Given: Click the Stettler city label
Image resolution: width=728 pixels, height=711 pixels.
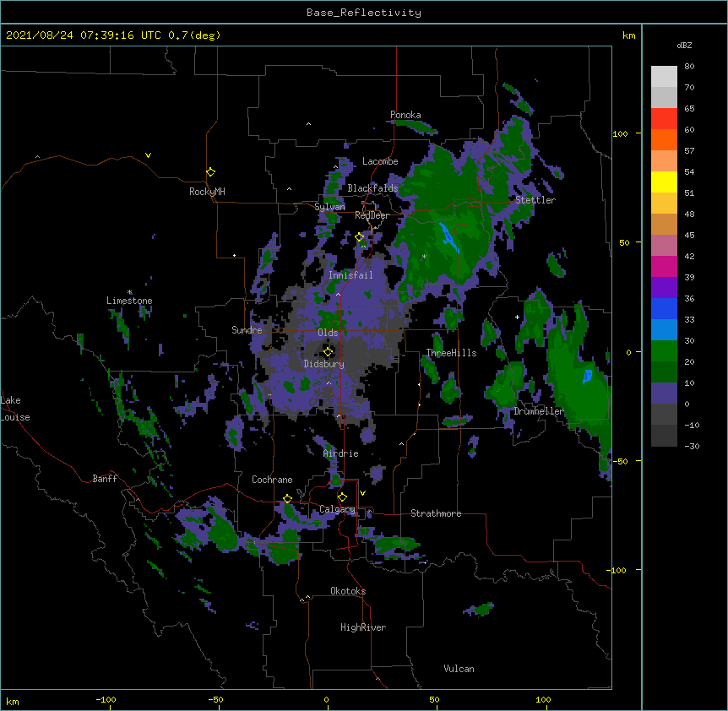Looking at the screenshot, I should click(535, 200).
